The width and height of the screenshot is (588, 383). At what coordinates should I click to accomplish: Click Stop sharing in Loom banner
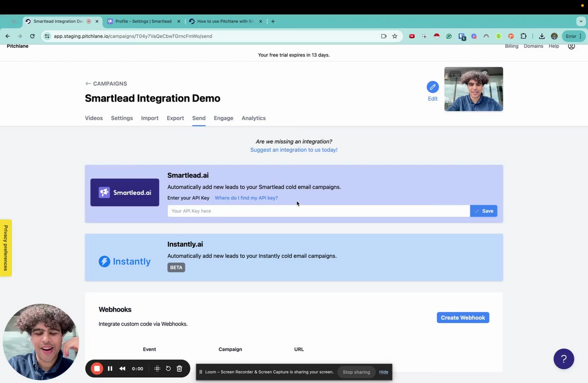click(x=356, y=372)
